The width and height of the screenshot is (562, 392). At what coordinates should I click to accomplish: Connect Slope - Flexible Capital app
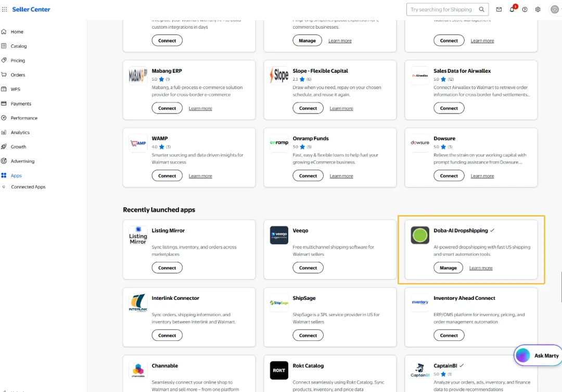[308, 108]
